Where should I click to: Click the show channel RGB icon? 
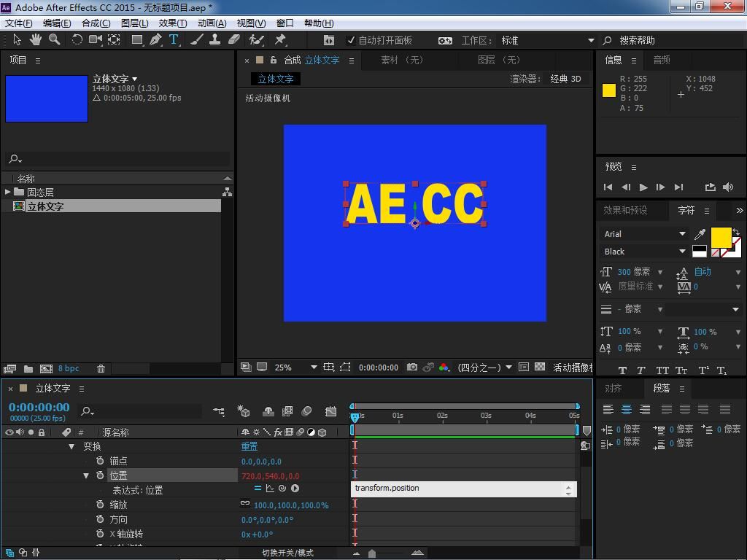point(444,367)
